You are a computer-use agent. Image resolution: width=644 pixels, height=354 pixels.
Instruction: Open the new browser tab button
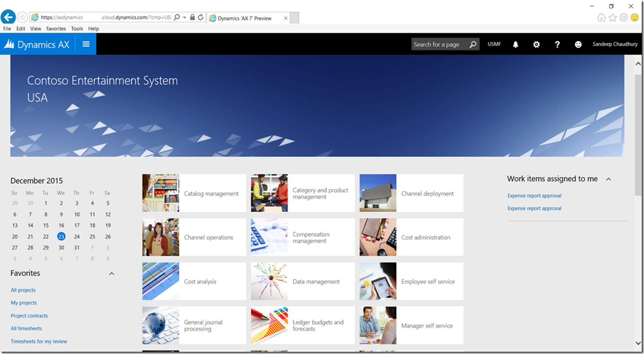pos(295,18)
